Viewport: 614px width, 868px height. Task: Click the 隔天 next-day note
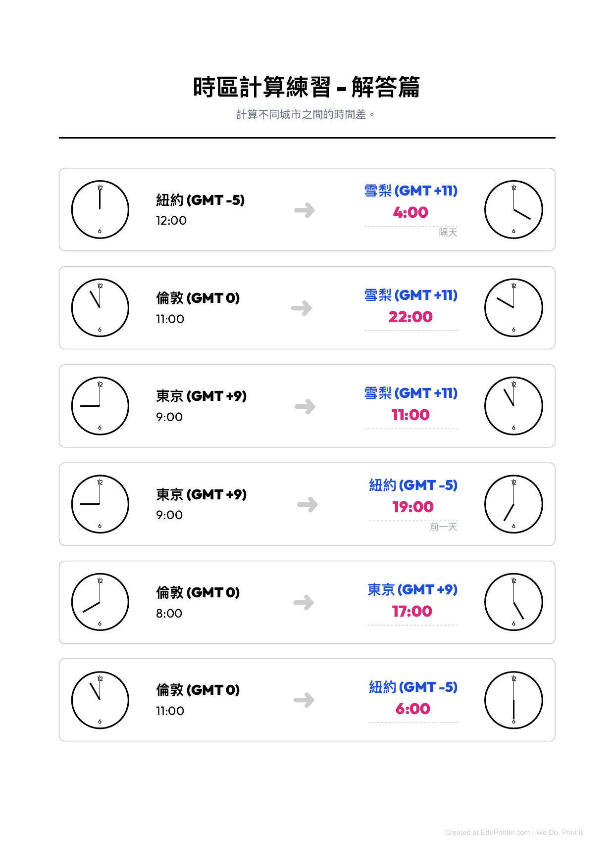448,232
